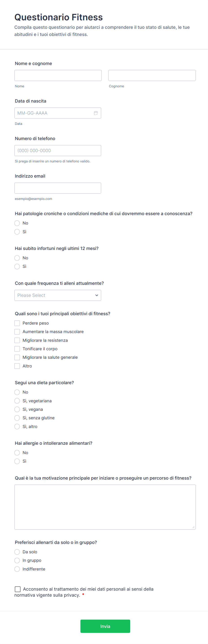Accept the privacy data consent checkbox

(x=17, y=589)
